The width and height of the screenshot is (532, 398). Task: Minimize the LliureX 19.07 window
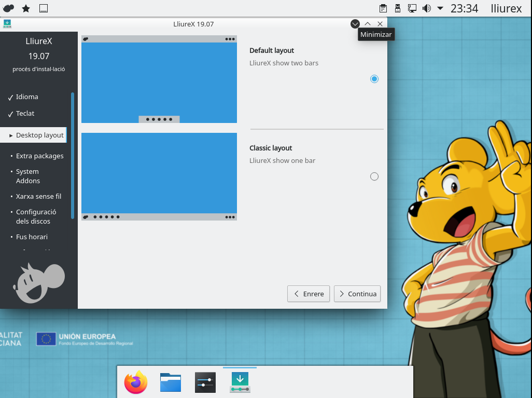355,24
